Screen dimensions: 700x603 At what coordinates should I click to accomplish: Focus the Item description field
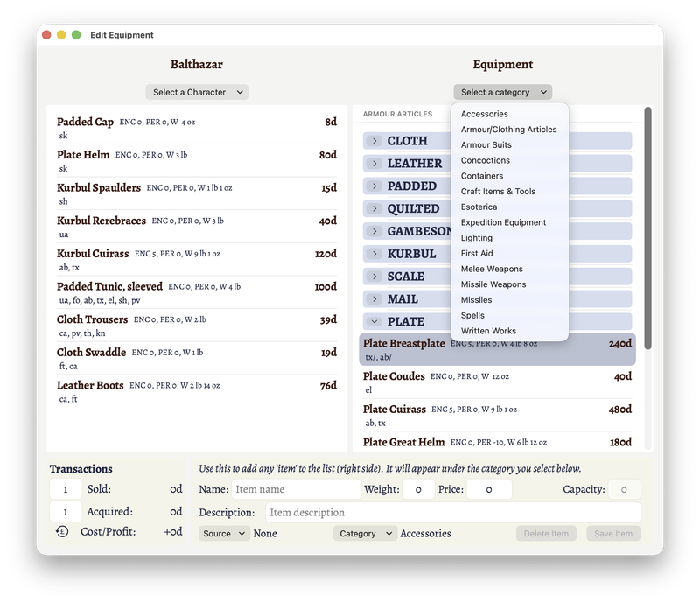[451, 513]
